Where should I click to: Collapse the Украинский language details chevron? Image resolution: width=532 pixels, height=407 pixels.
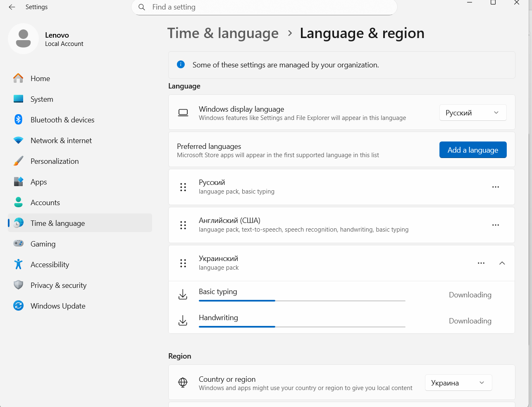click(x=502, y=263)
